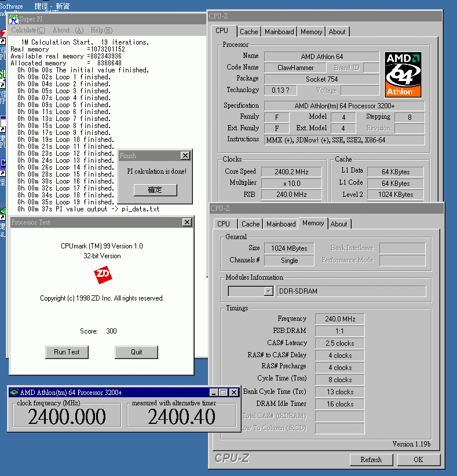Viewport: 457px width, 476px height.
Task: Click DRAM Idle Timer value 16 clocks
Action: tap(340, 404)
